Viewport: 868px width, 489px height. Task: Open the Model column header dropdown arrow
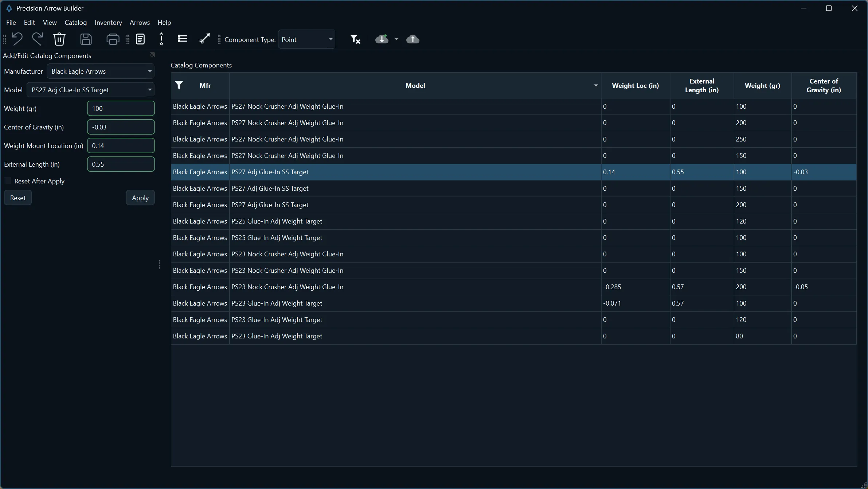point(596,85)
